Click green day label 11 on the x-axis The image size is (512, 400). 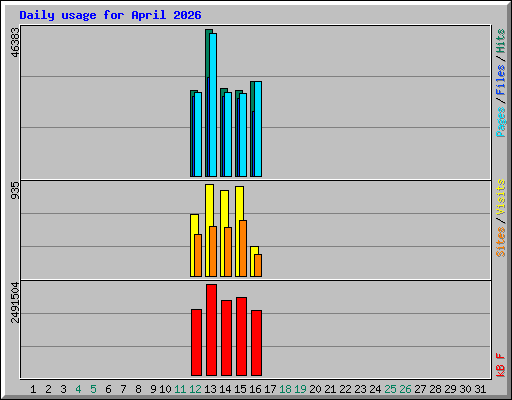pos(180,389)
